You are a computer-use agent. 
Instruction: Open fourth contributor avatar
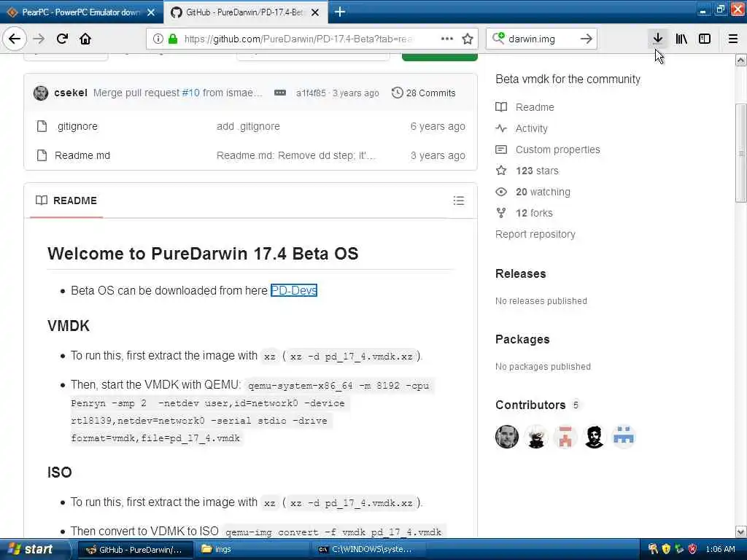point(594,437)
